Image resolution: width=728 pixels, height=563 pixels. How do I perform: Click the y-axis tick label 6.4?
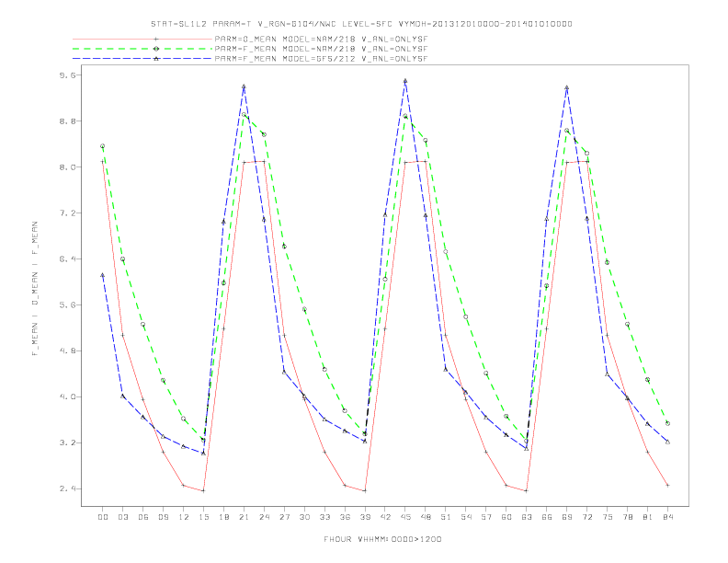pos(69,259)
